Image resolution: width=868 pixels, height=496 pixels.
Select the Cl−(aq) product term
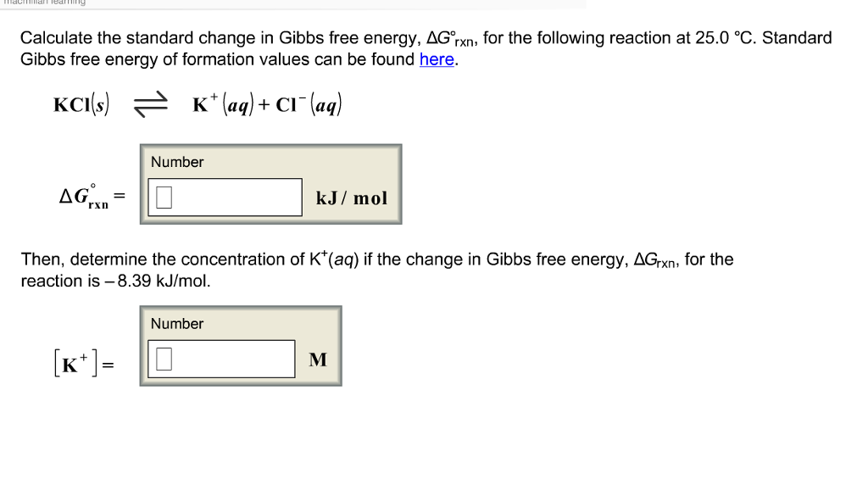pyautogui.click(x=309, y=104)
